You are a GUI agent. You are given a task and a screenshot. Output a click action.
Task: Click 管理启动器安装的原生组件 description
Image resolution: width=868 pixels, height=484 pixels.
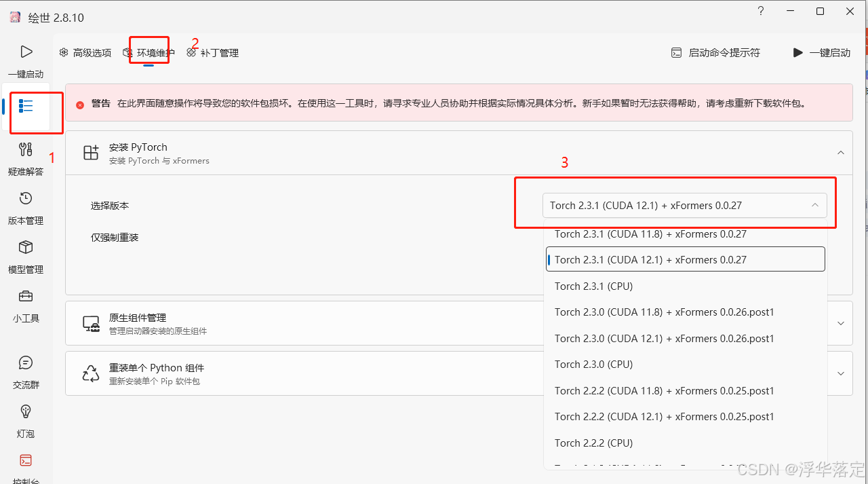158,331
